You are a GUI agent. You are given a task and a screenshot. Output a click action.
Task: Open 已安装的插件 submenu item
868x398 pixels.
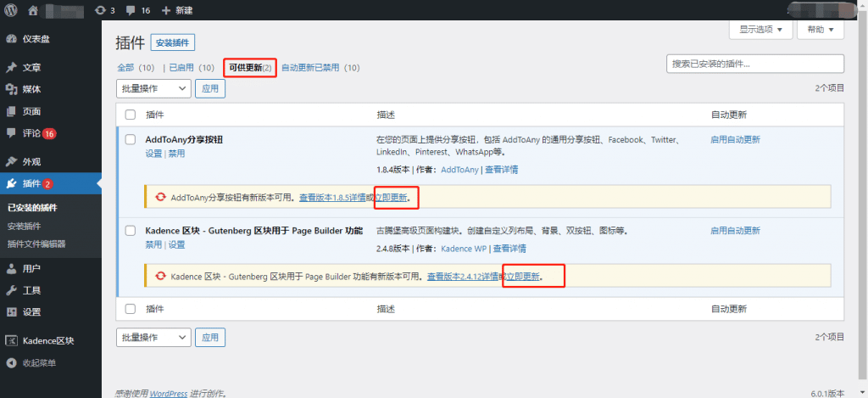point(32,208)
